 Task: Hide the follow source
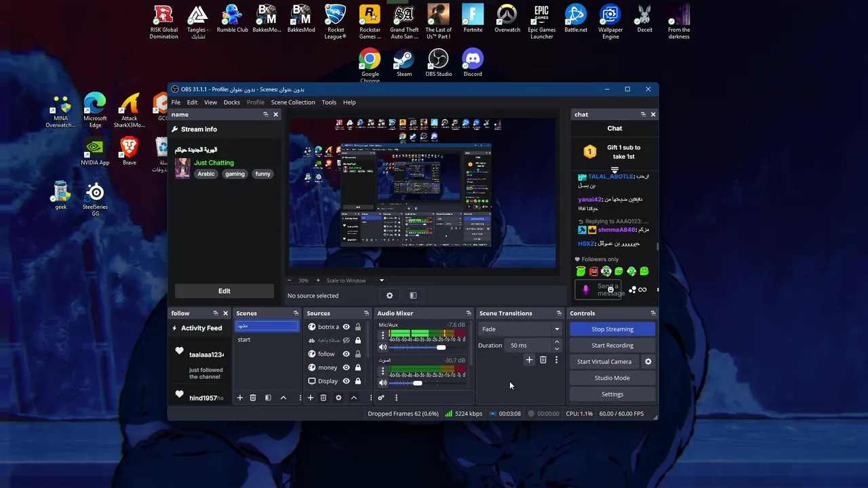point(346,354)
